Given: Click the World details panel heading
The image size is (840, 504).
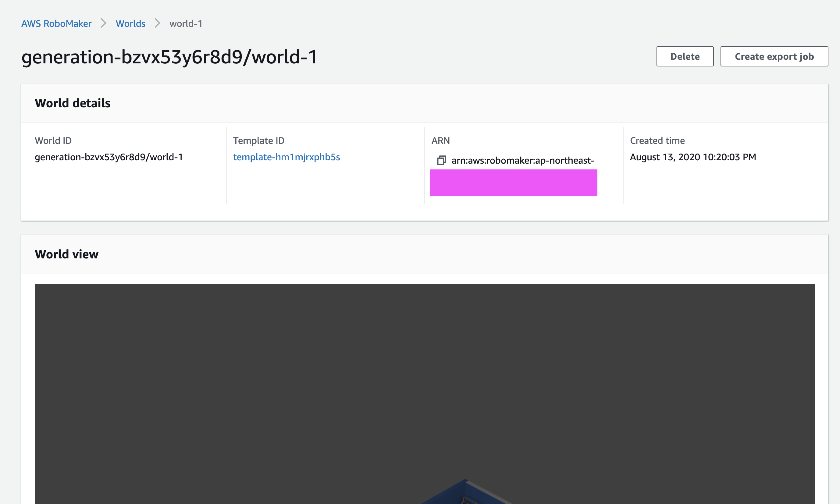Looking at the screenshot, I should click(73, 103).
